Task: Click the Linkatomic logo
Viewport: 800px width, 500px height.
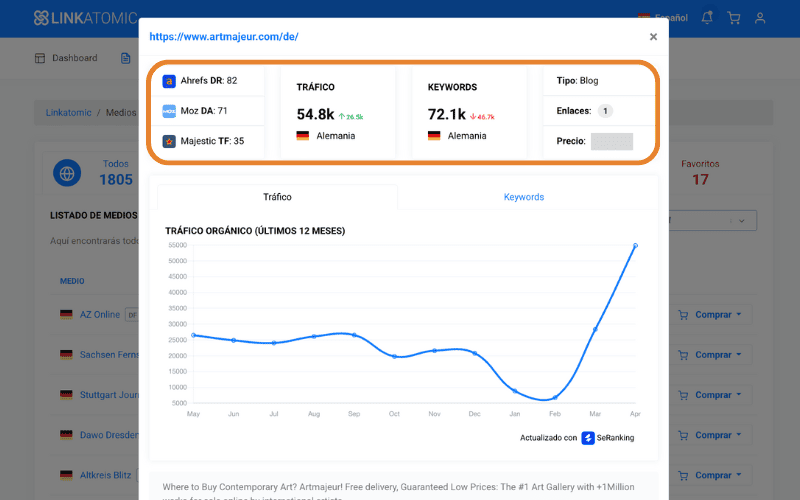Action: click(85, 18)
